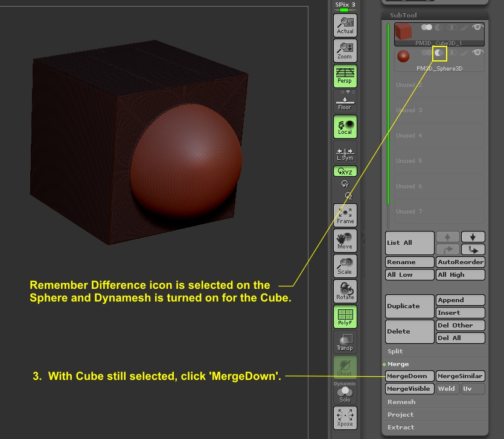Click the Local transformation icon
The width and height of the screenshot is (504, 439).
click(x=345, y=127)
